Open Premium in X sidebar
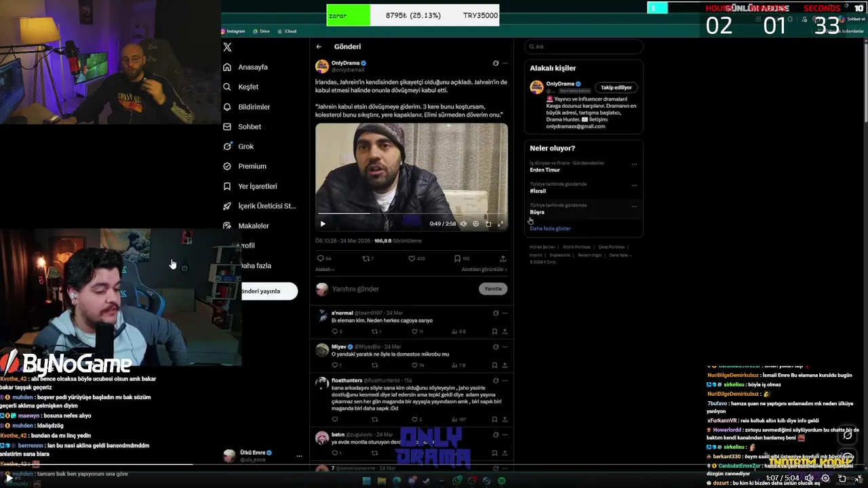Viewport: 868px width, 488px height. tap(245, 166)
